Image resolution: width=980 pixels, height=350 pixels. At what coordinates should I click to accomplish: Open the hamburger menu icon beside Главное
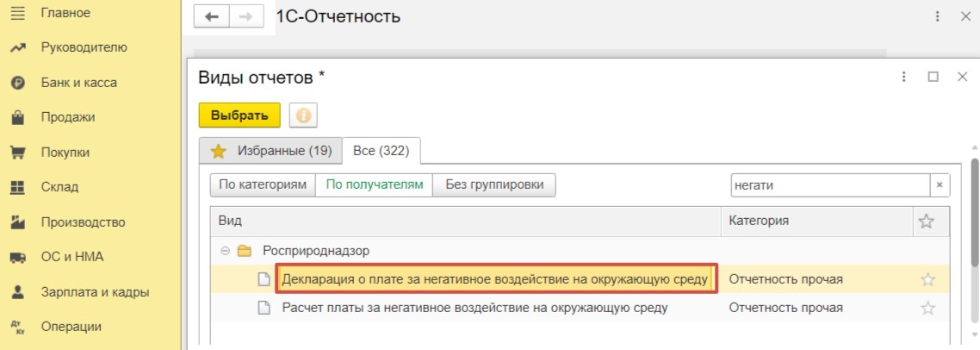click(x=18, y=13)
